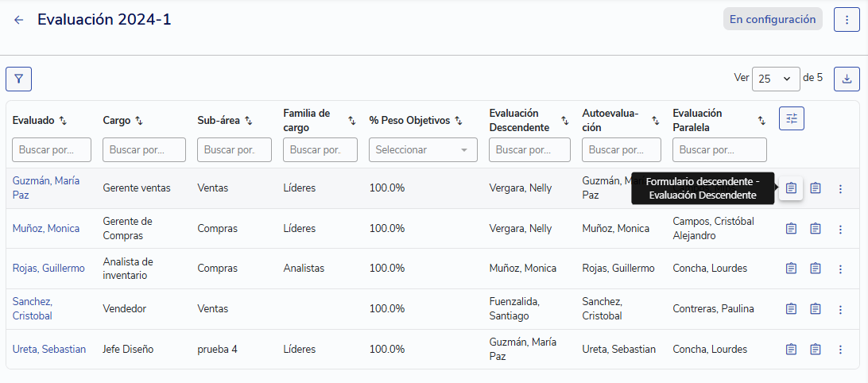
Task: Expand the rows per page dropdown
Action: click(x=776, y=79)
